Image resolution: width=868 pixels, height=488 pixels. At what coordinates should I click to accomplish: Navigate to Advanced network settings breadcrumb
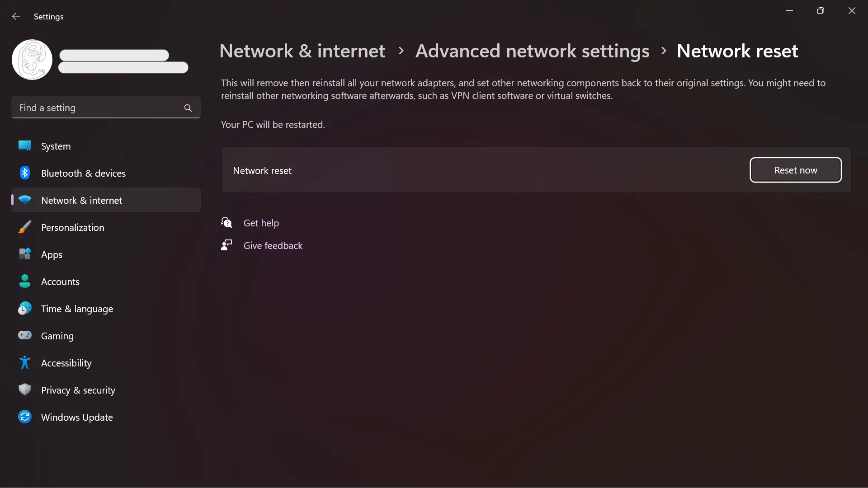click(532, 51)
